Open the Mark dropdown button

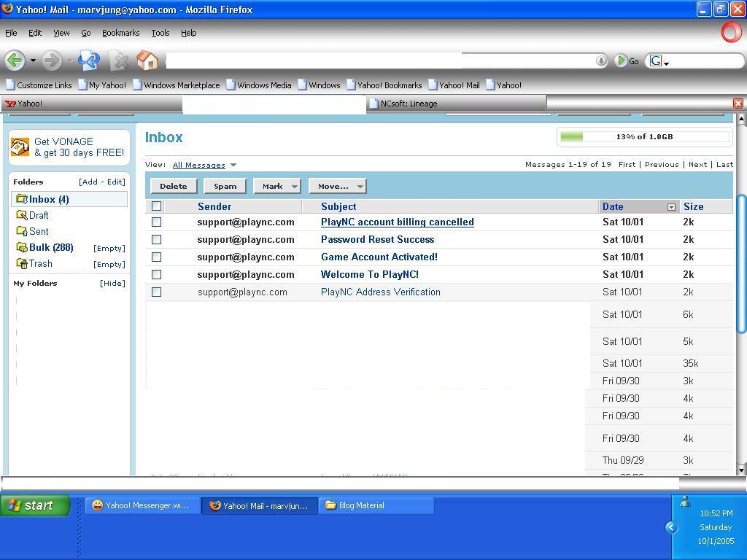click(x=276, y=186)
